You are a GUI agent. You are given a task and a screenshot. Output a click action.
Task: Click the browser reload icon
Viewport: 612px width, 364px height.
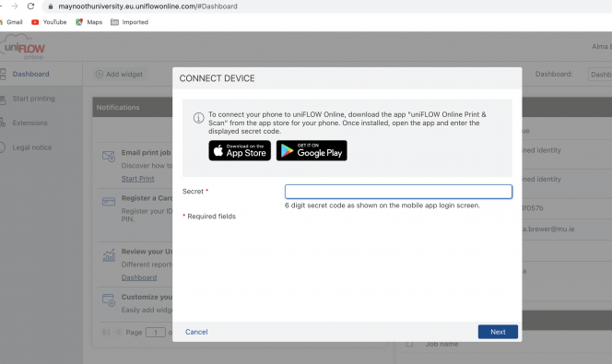pos(30,6)
